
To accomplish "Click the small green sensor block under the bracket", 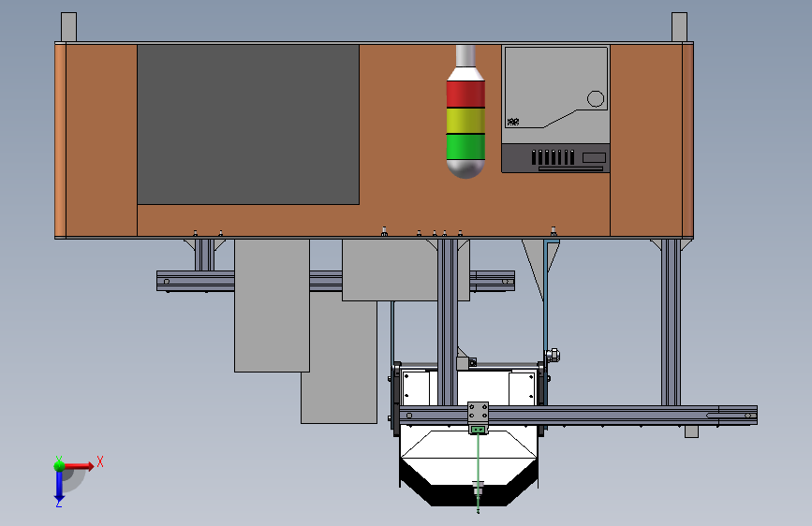I will 478,430.
